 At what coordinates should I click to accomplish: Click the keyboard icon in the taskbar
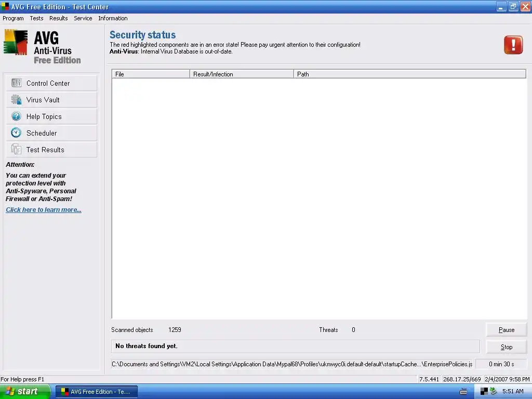(463, 392)
